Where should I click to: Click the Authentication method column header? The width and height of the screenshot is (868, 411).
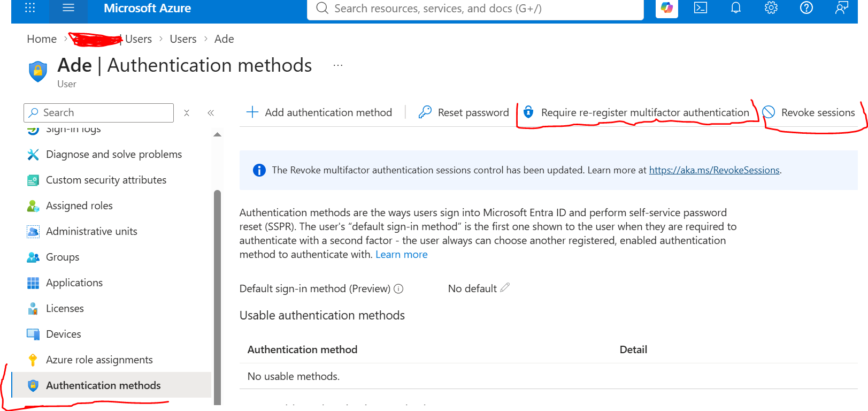tap(302, 350)
